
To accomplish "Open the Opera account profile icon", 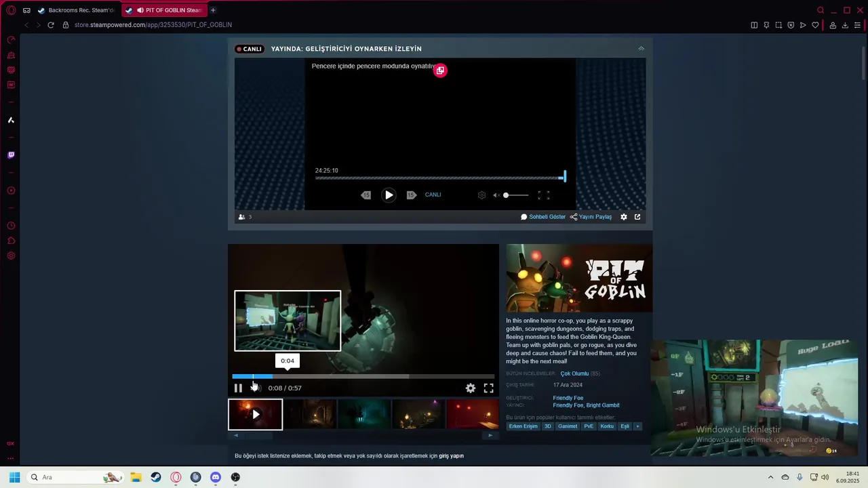I will point(833,25).
